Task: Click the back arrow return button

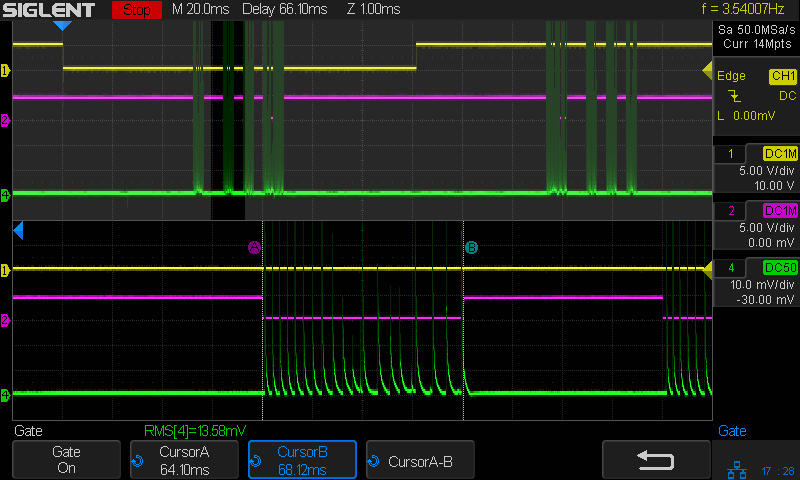Action: point(656,459)
